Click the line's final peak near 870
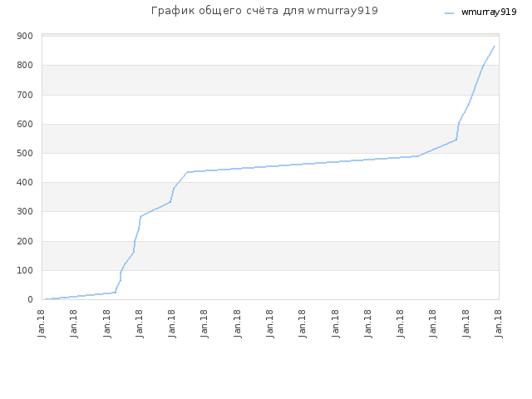This screenshot has width=532, height=399. (495, 46)
